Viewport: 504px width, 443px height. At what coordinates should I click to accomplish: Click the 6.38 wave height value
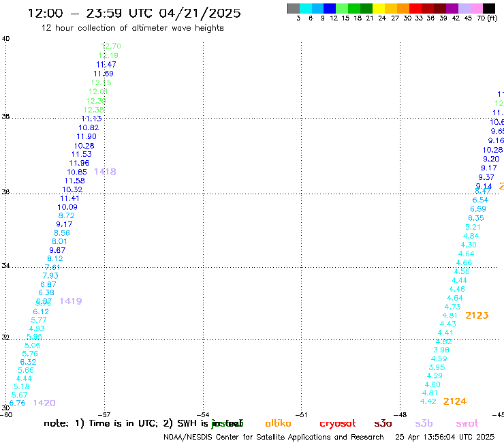(x=46, y=293)
